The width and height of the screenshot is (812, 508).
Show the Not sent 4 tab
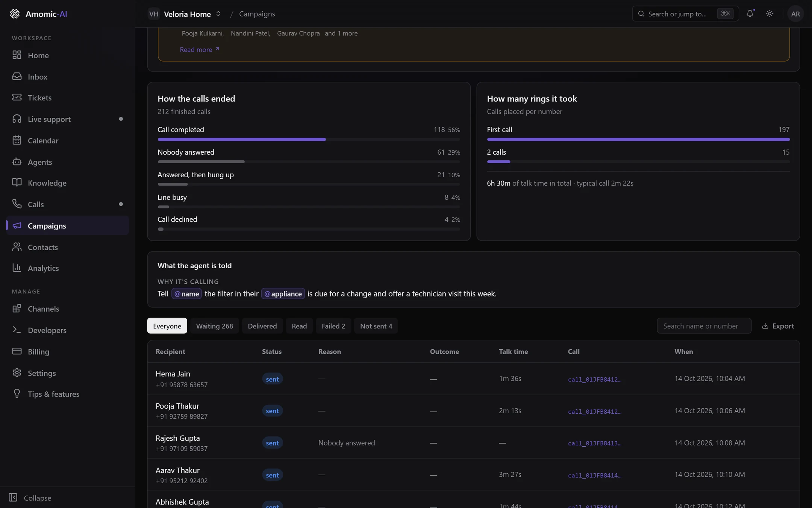[x=376, y=326]
